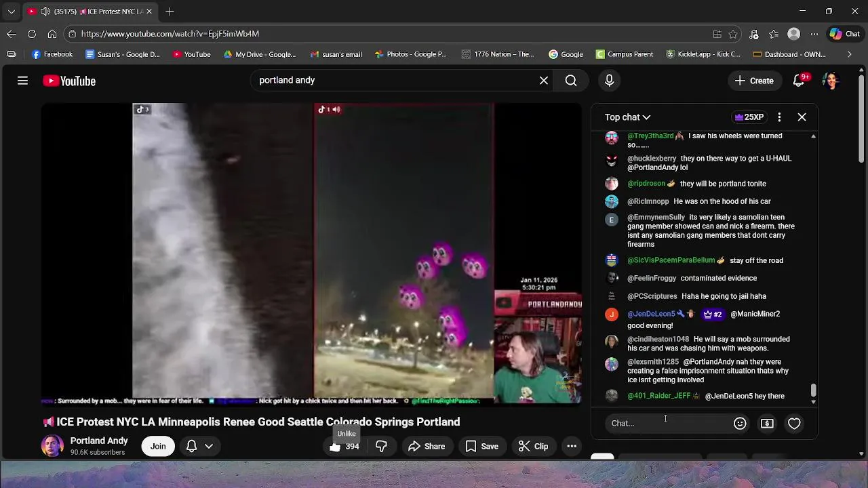The height and width of the screenshot is (488, 868).
Task: Join the Portland Andy channel membership
Action: 158,446
